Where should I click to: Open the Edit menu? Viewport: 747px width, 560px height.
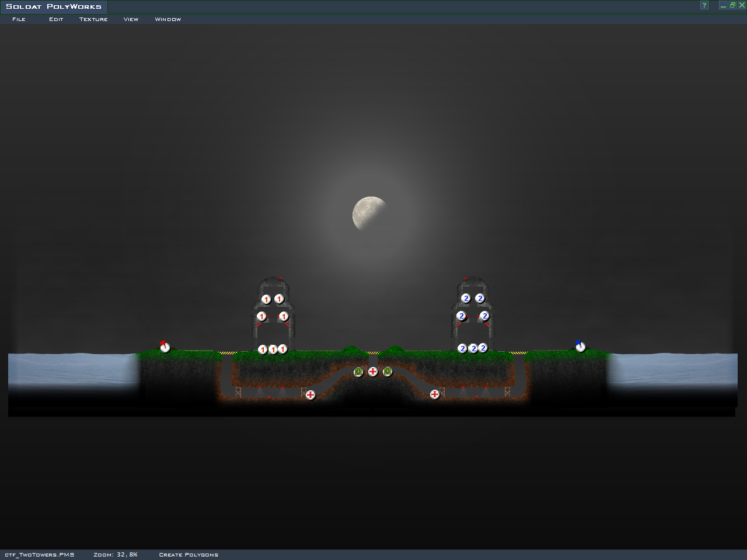pos(56,19)
